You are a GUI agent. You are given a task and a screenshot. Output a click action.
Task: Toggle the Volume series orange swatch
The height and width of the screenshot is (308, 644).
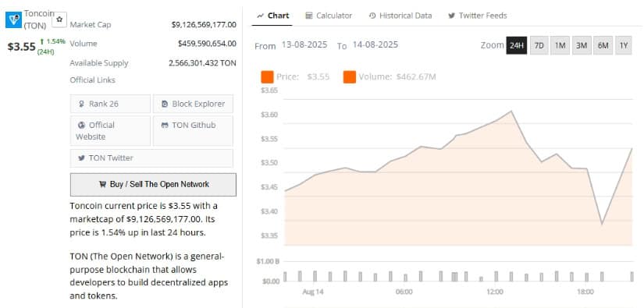(x=350, y=76)
